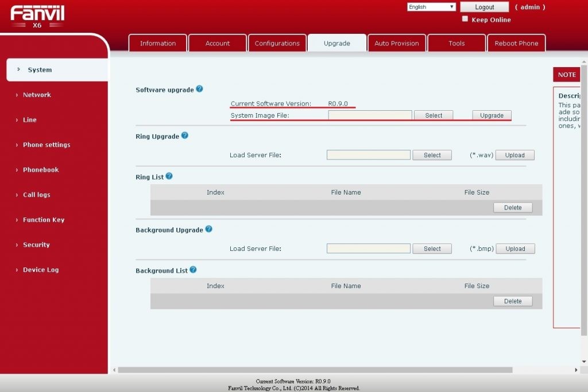
Task: Click the NOTE panel header
Action: [567, 75]
